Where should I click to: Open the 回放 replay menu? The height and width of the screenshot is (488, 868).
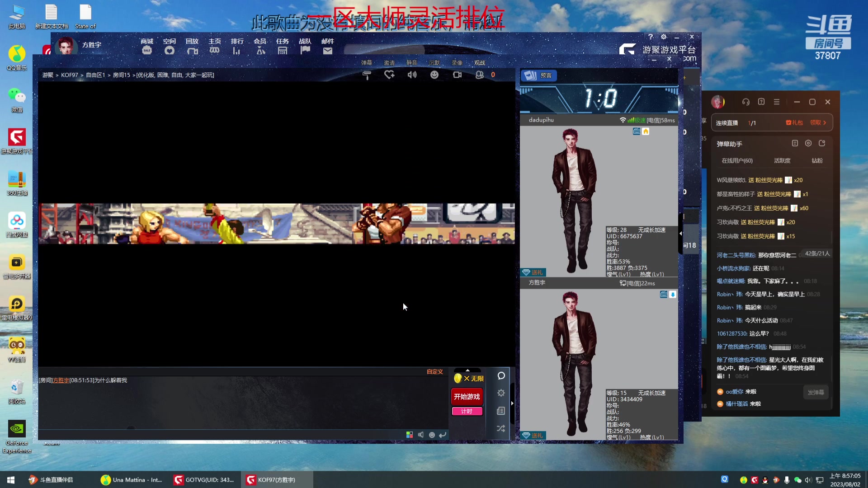(192, 46)
